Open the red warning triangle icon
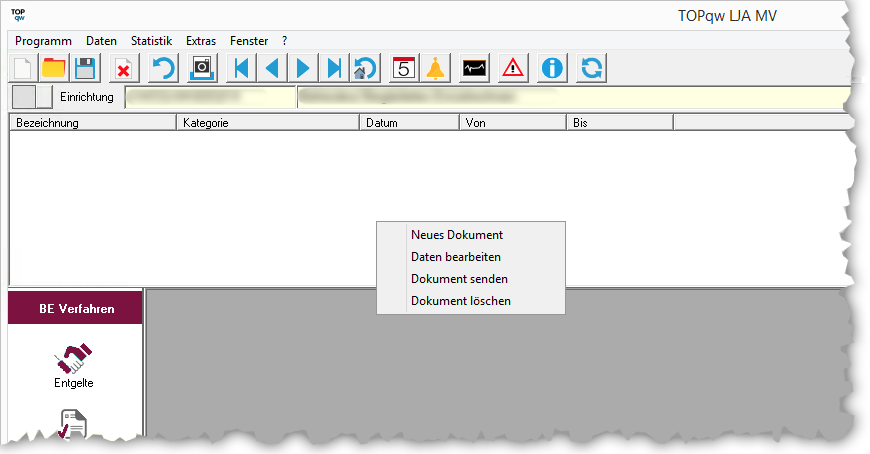 (513, 68)
